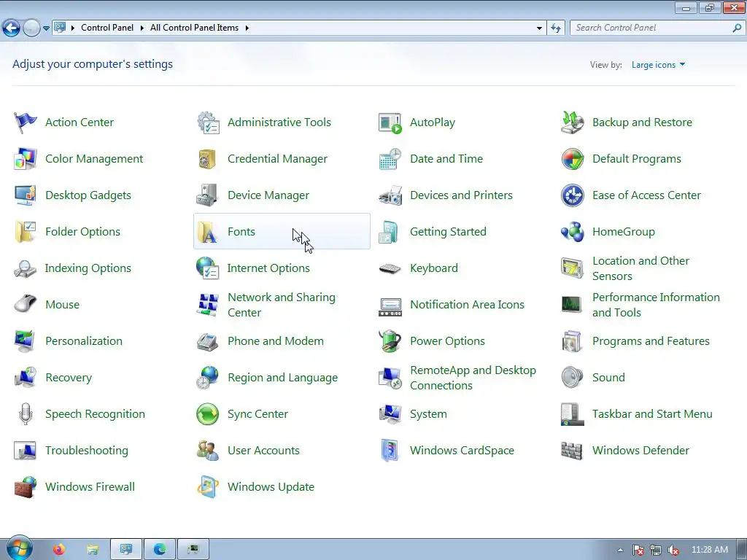Image resolution: width=747 pixels, height=560 pixels.
Task: Click the Credential Manager safe icon
Action: (x=207, y=158)
